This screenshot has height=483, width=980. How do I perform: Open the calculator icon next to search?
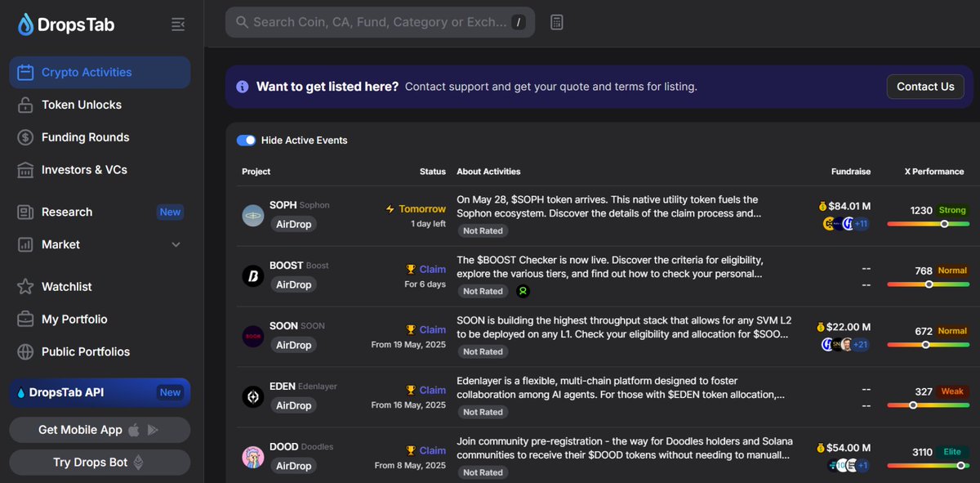pyautogui.click(x=557, y=22)
